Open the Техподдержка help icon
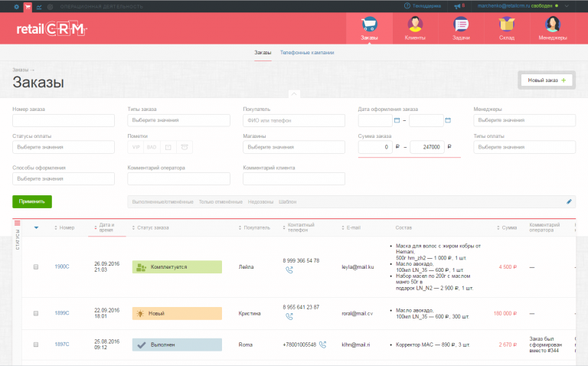The image size is (588, 366). (407, 5)
